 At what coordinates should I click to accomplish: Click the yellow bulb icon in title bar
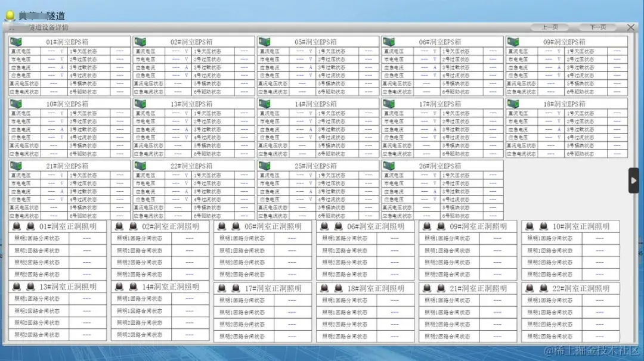click(x=10, y=15)
